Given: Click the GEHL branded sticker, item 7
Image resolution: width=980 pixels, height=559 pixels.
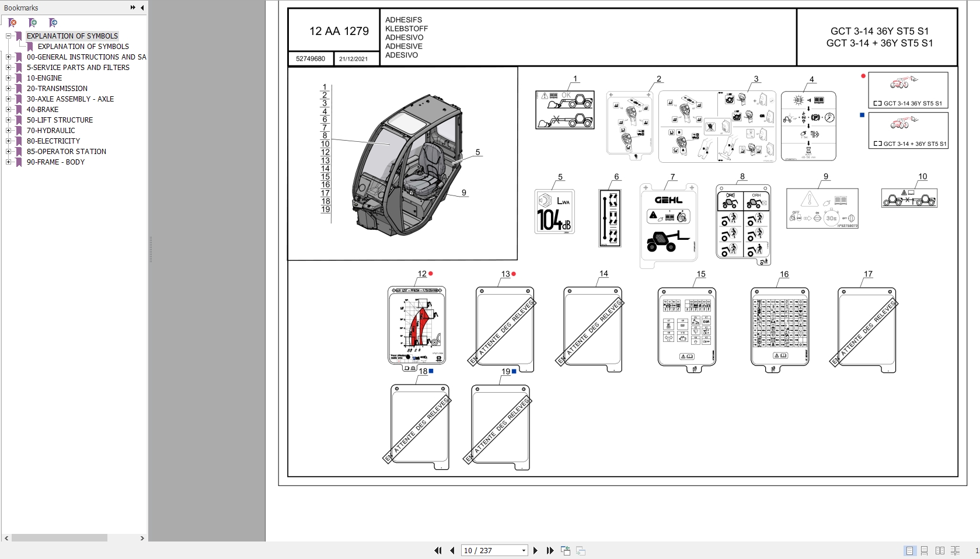Looking at the screenshot, I should 669,226.
